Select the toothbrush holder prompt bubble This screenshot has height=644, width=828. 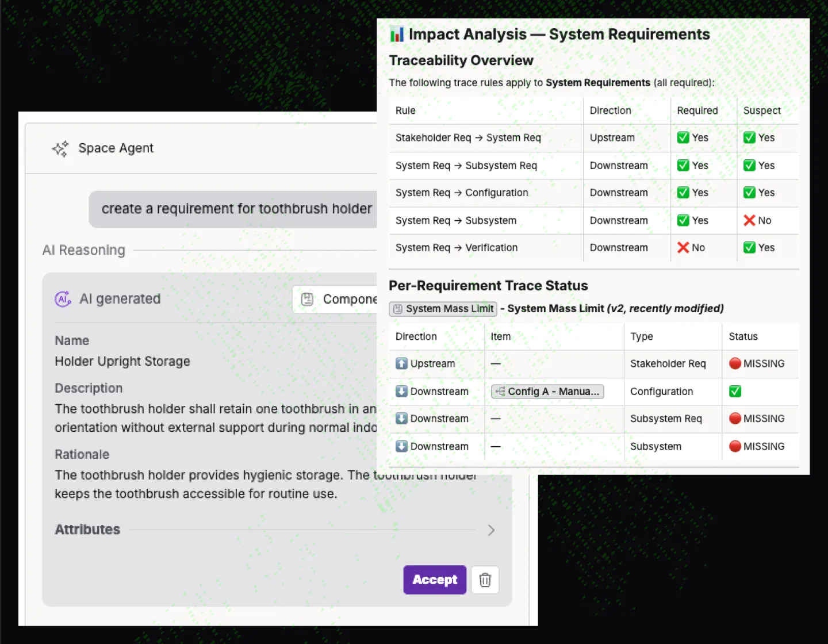pyautogui.click(x=233, y=209)
